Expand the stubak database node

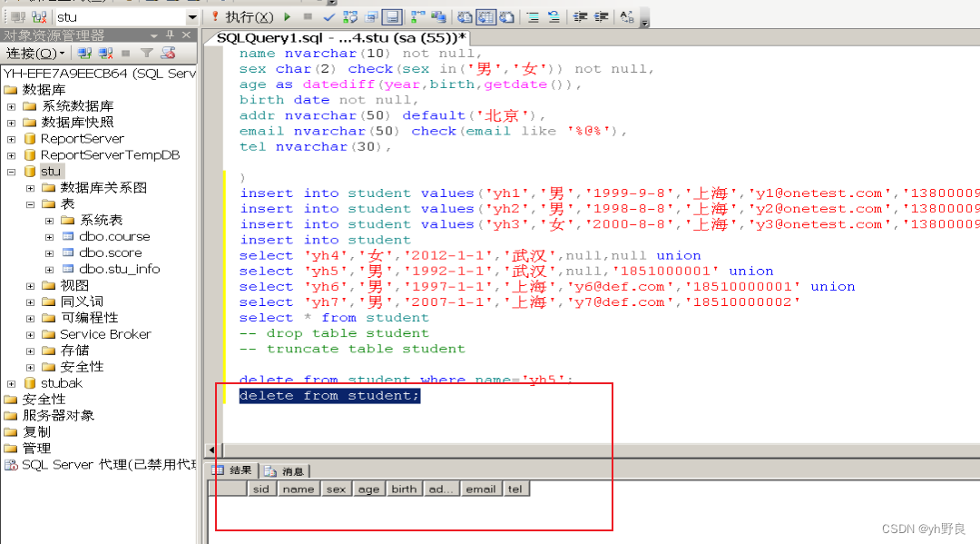click(11, 383)
